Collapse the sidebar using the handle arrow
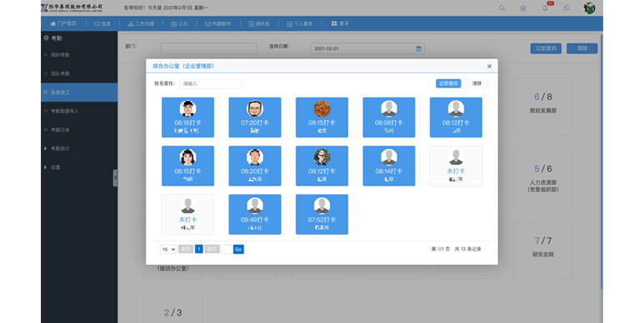 (x=115, y=177)
